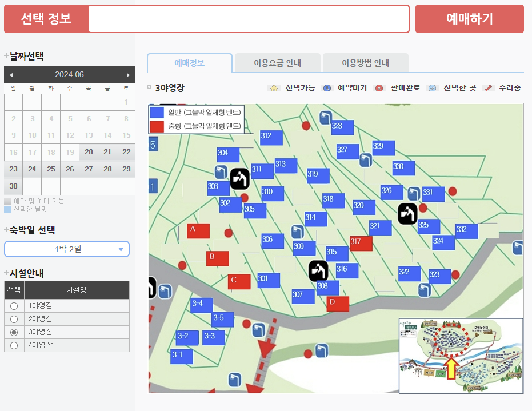532x411 pixels.
Task: Select campsite 3-4 on the map
Action: coord(202,305)
